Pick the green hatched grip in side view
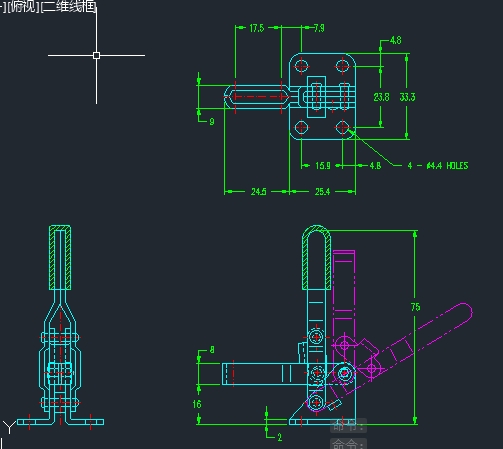This screenshot has width=503, height=449. pyautogui.click(x=60, y=258)
